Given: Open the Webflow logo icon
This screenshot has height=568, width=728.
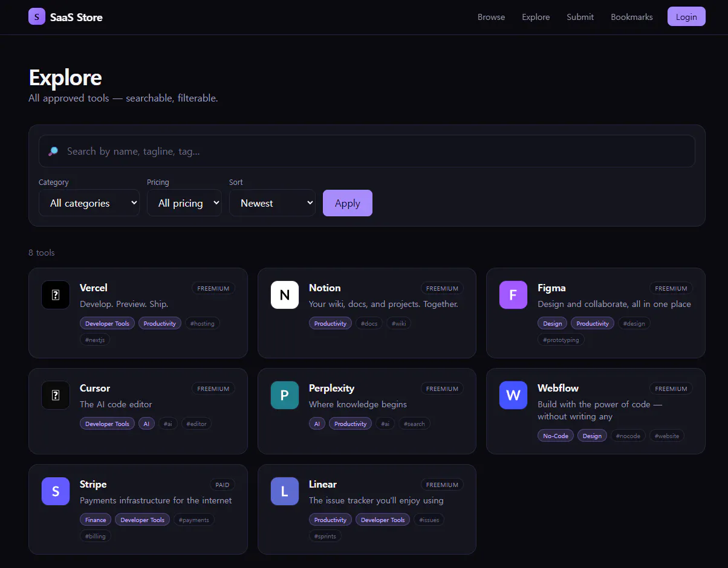Looking at the screenshot, I should 513,395.
